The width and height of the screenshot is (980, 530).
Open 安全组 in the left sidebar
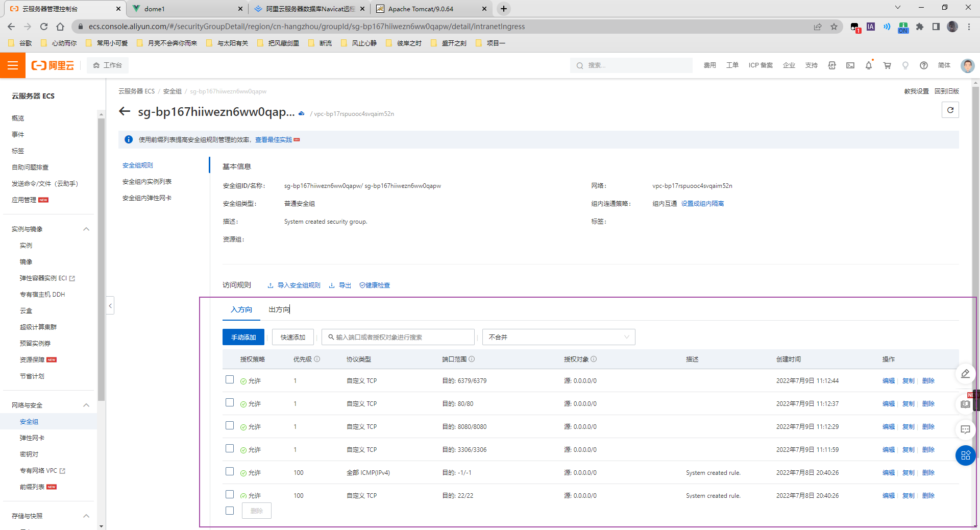click(29, 422)
